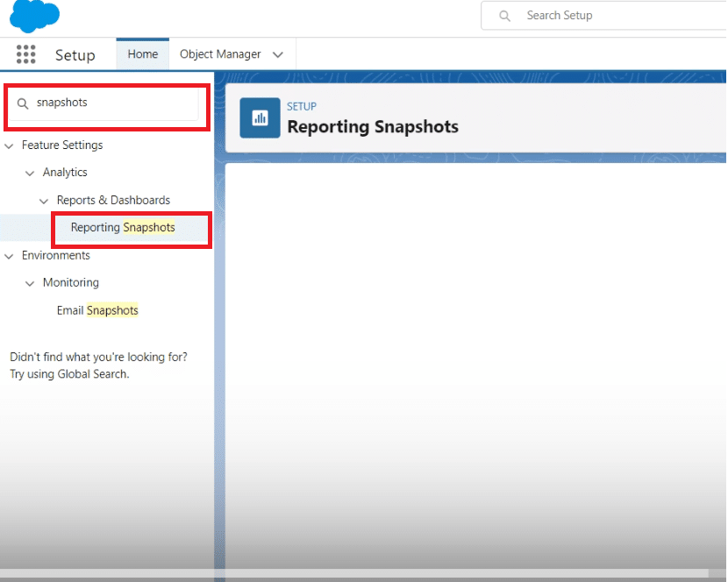Click the magnifier in Search Setup
728x582 pixels.
click(x=504, y=16)
